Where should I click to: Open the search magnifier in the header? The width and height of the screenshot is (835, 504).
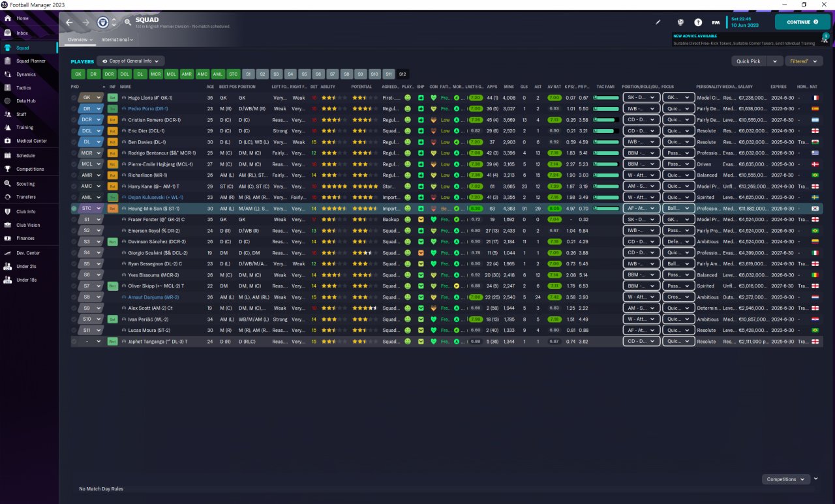(128, 22)
